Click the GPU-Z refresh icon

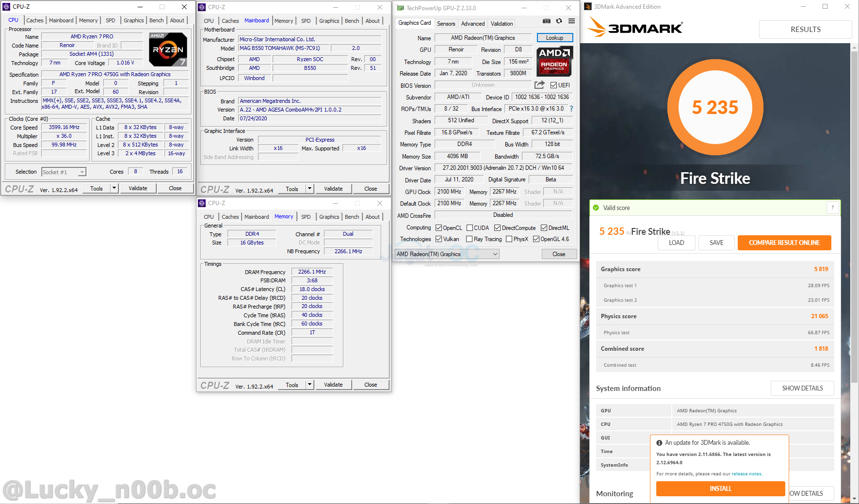(x=559, y=21)
